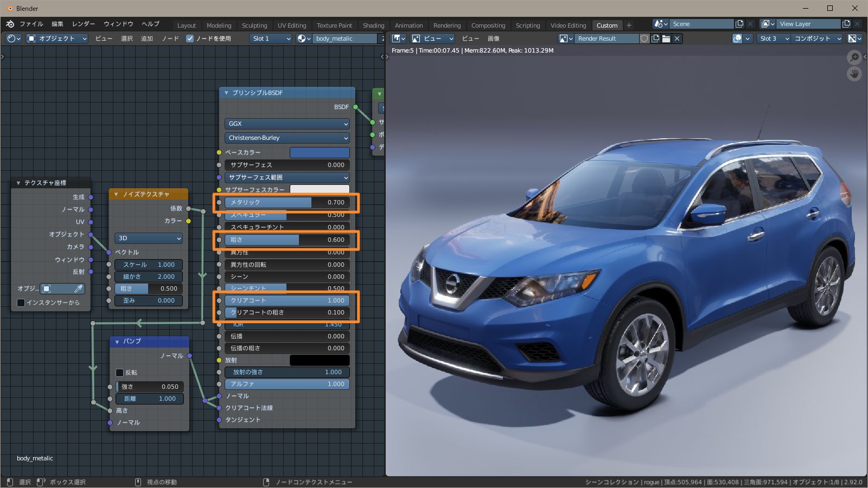Click the eyedropper in Texture Coordinate node
This screenshot has height=488, width=868.
coord(79,288)
